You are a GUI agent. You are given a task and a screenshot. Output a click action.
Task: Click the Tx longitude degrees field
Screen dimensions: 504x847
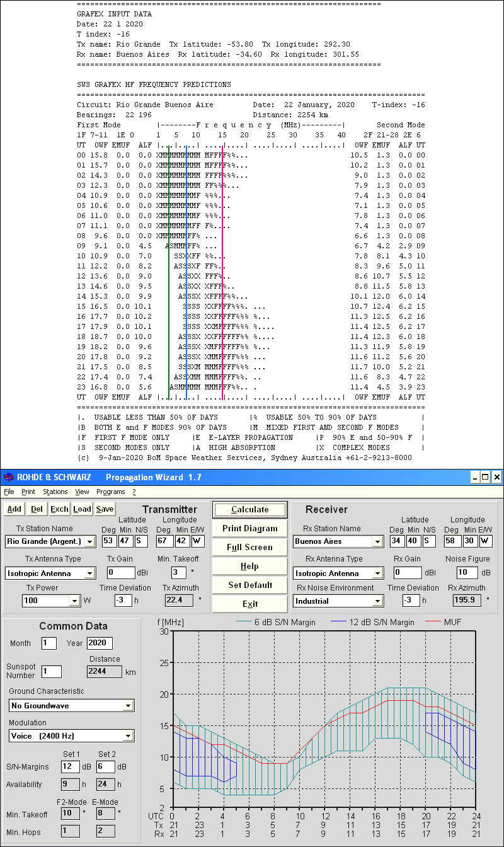164,541
